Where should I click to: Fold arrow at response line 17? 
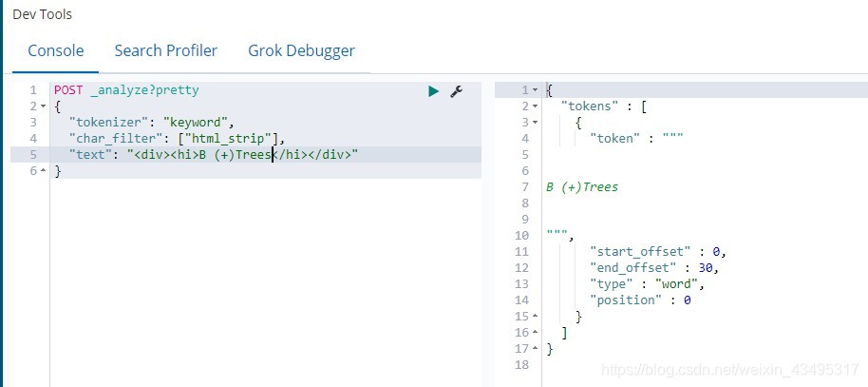535,349
